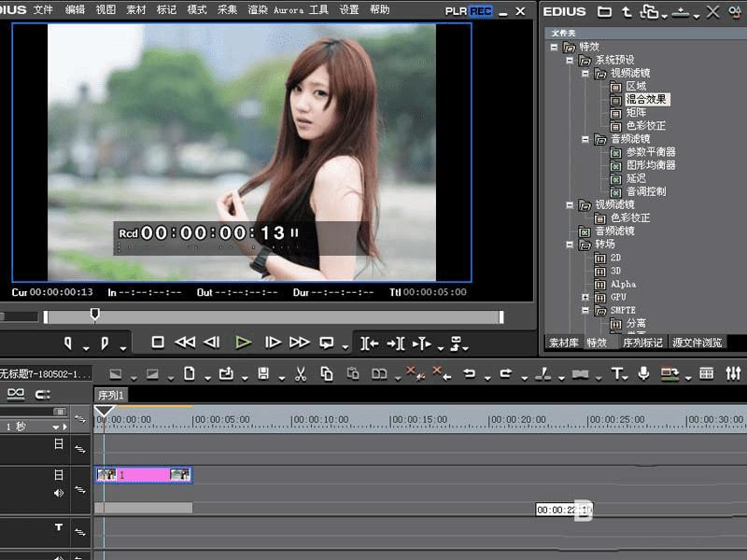Open the 渲染 menu
The height and width of the screenshot is (560, 747).
(258, 9)
